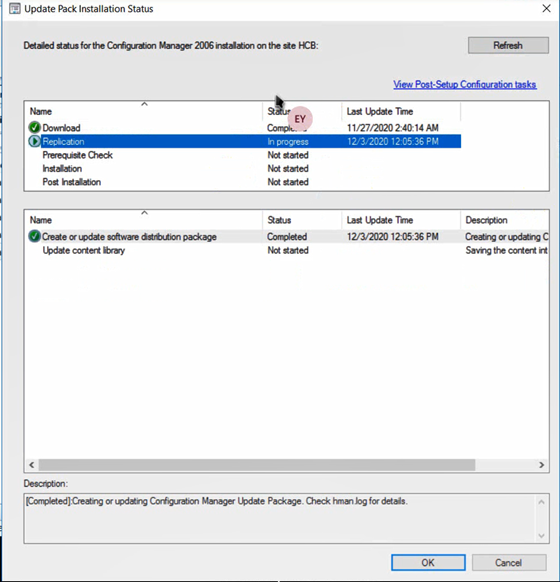Click the in-progress icon beside Replication
560x582 pixels.
[x=35, y=141]
